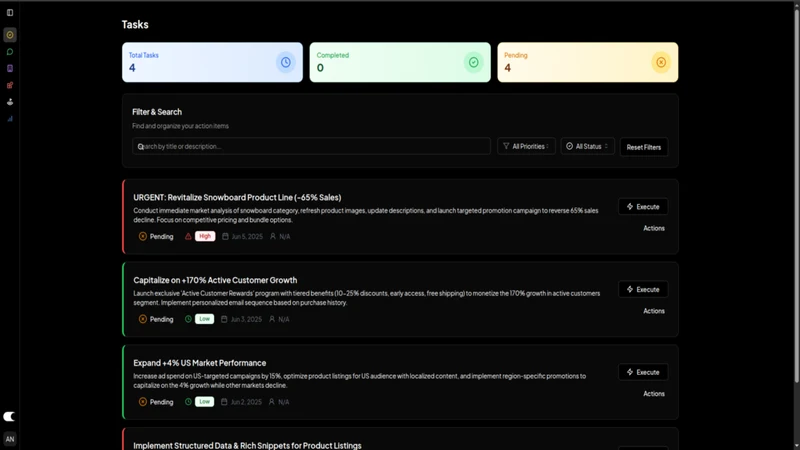800x450 pixels.
Task: Click the warning triangle icon beside High
Action: click(x=188, y=236)
